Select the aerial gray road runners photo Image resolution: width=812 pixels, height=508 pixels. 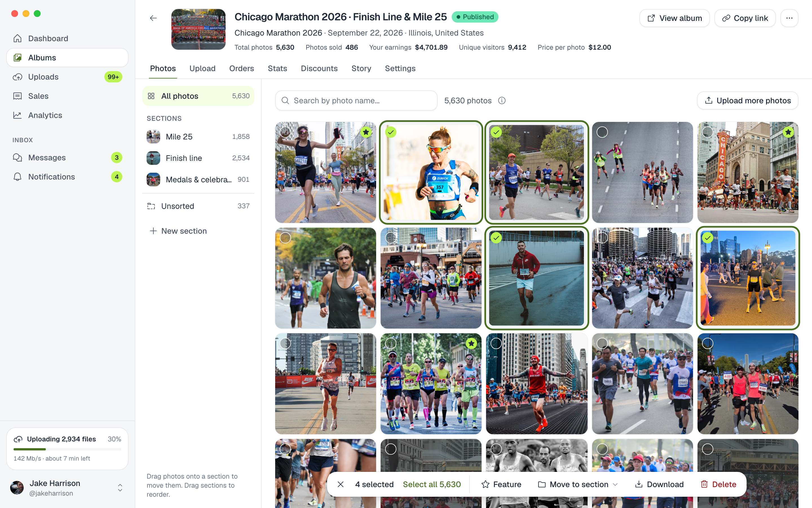click(602, 132)
